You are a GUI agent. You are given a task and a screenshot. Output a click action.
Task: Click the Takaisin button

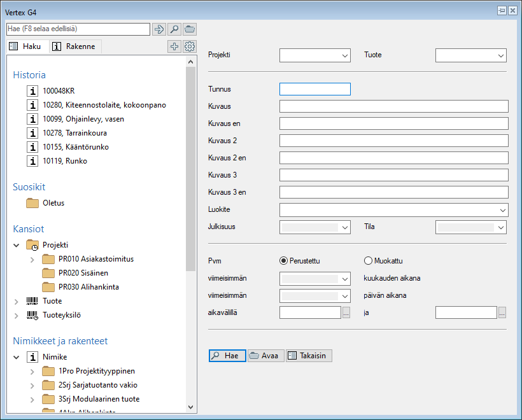tap(309, 356)
